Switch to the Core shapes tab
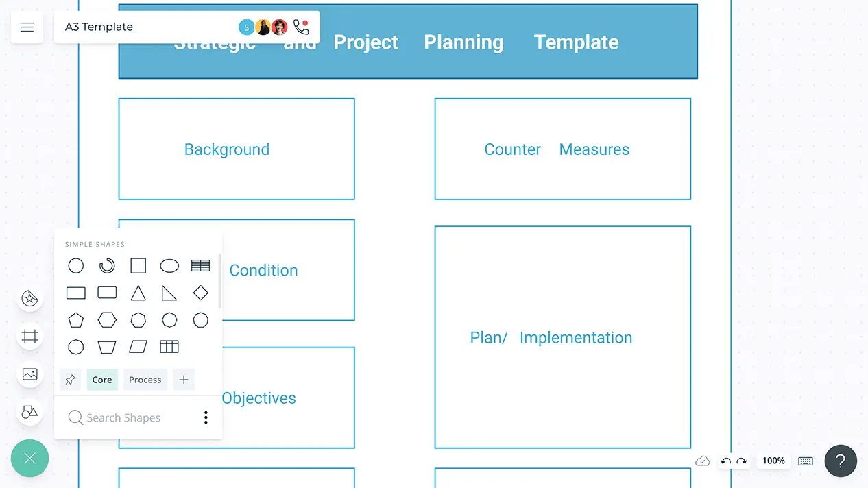 (102, 380)
